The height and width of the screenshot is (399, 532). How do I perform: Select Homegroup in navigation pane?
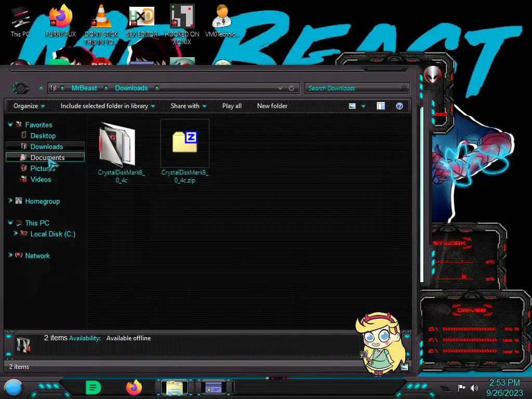[x=43, y=201]
